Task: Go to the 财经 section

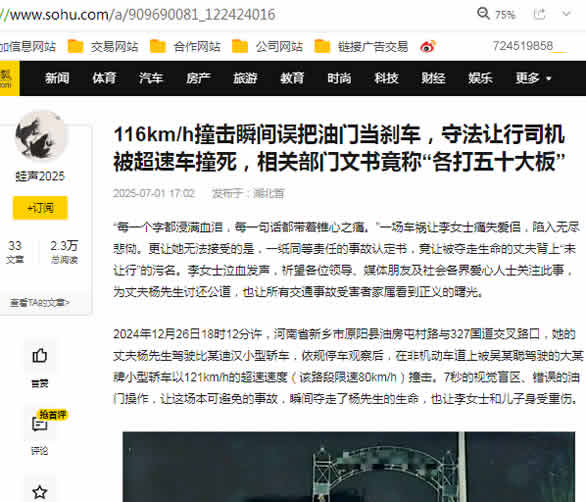Action: tap(433, 78)
